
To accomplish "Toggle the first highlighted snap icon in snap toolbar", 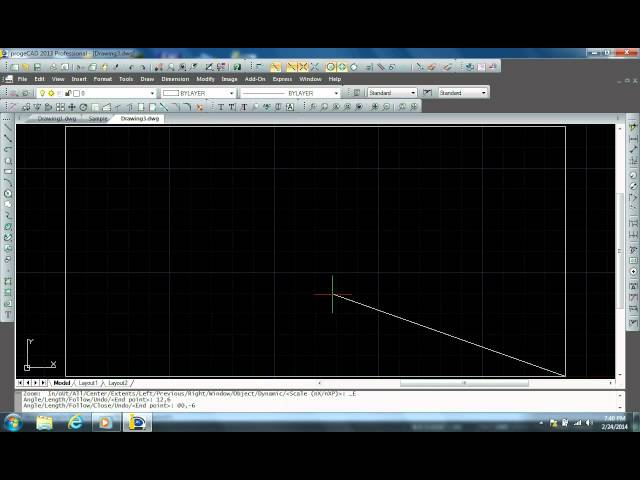I will (276, 67).
